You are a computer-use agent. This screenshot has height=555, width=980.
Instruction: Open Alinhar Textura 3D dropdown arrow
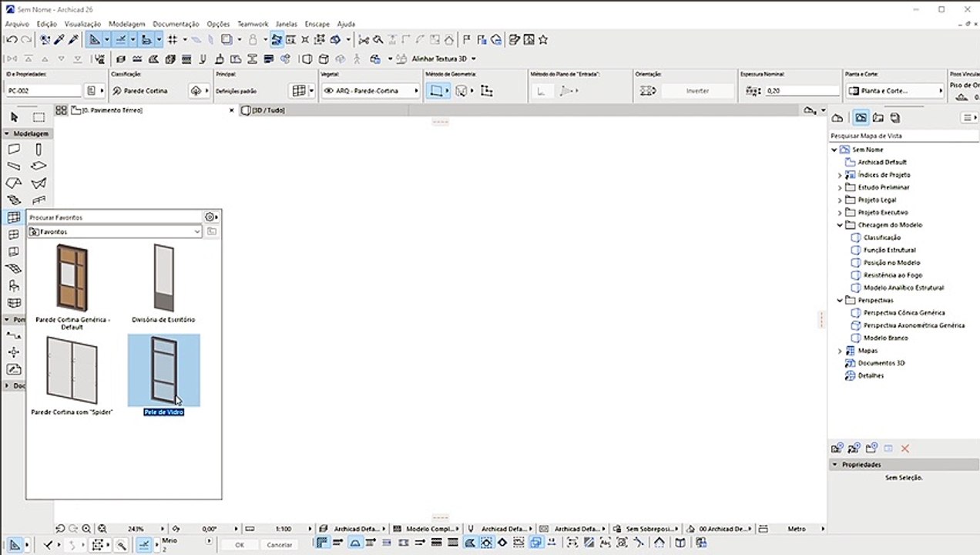point(473,59)
